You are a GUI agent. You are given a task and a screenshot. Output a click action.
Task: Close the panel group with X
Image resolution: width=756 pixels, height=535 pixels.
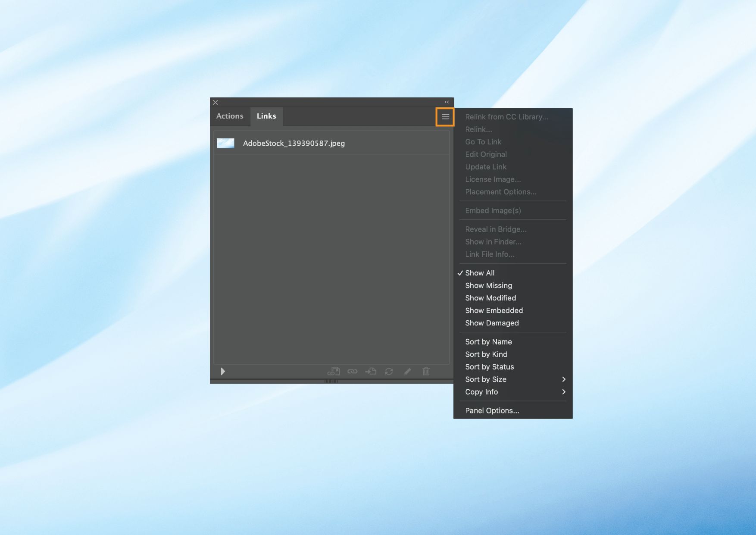point(216,102)
